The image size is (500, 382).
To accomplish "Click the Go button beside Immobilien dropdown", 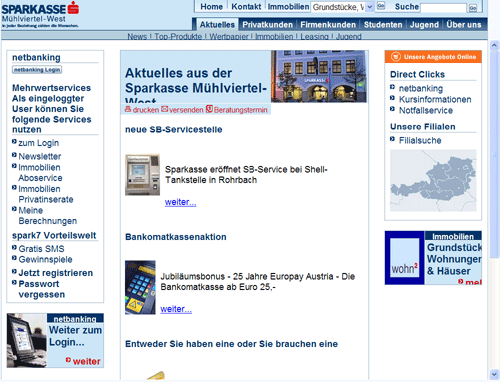I will click(x=381, y=6).
